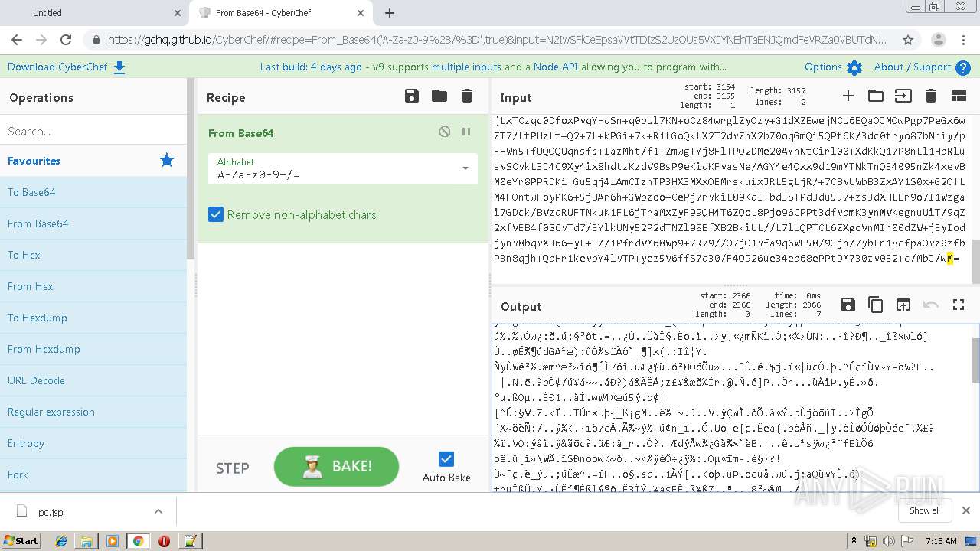
Task: Click Show all downloads button
Action: pos(924,510)
